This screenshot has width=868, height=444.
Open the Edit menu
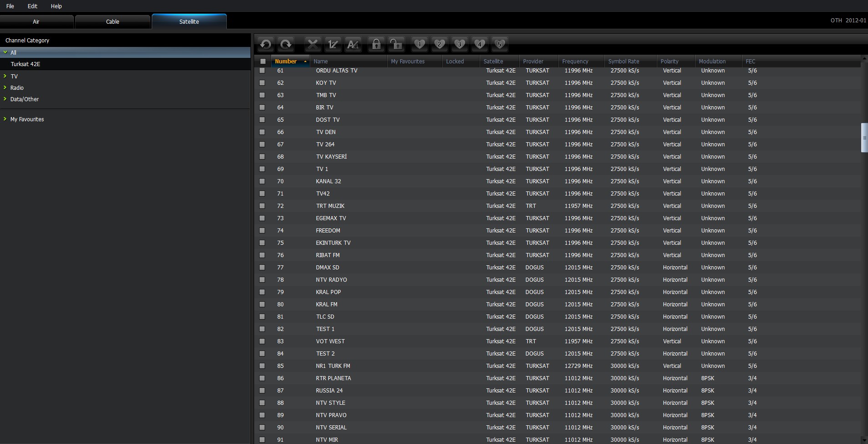[x=32, y=6]
